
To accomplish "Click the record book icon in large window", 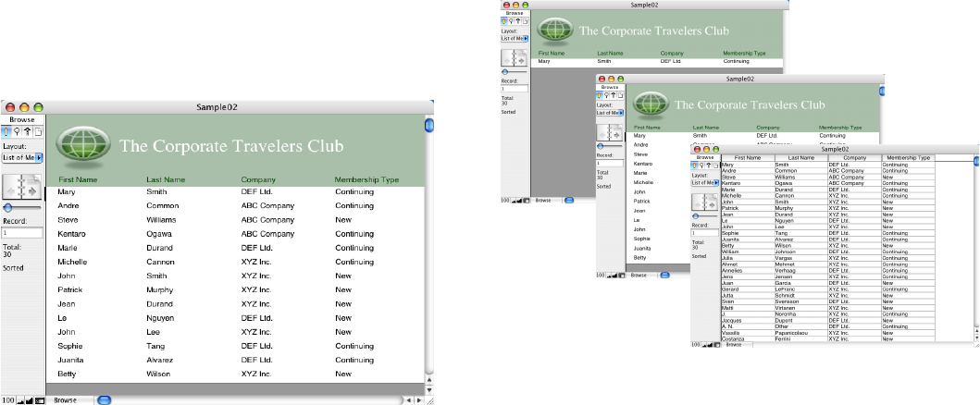I will click(22, 187).
